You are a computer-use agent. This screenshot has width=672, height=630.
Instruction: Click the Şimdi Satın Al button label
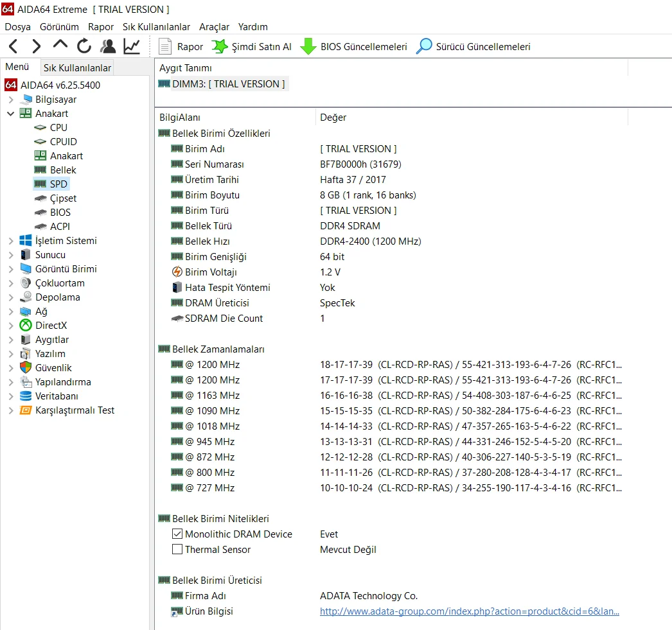click(261, 47)
